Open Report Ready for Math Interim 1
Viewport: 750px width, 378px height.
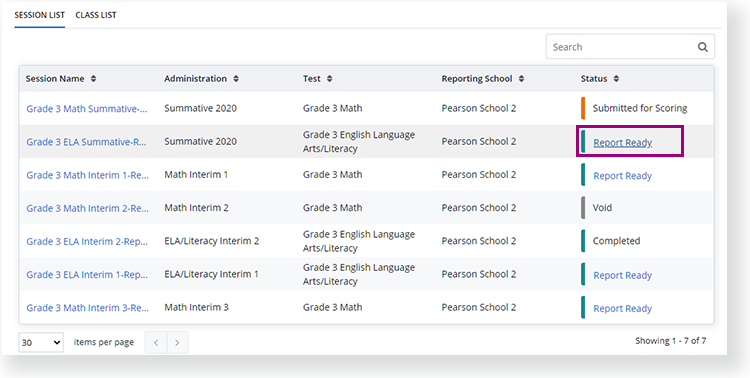coord(622,176)
